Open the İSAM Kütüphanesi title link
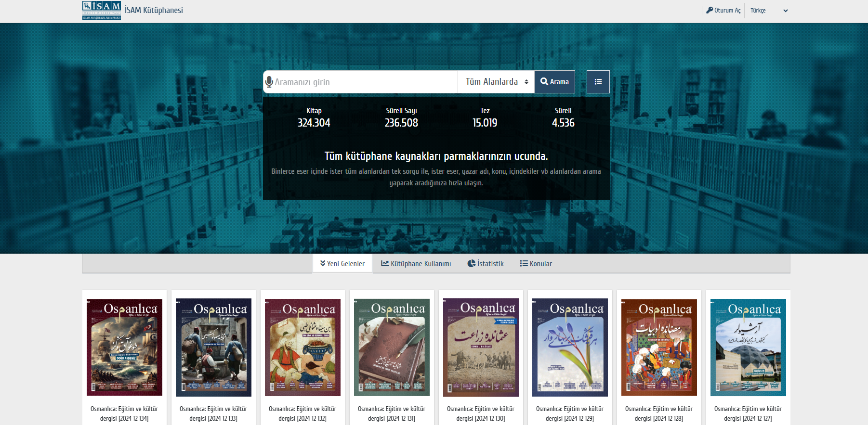The width and height of the screenshot is (868, 425). tap(154, 10)
